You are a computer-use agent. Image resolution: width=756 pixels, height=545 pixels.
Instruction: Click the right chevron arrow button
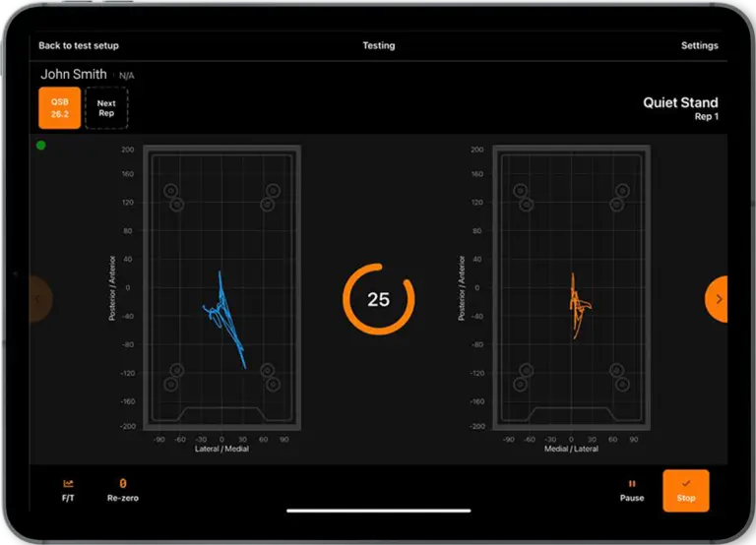tap(718, 298)
